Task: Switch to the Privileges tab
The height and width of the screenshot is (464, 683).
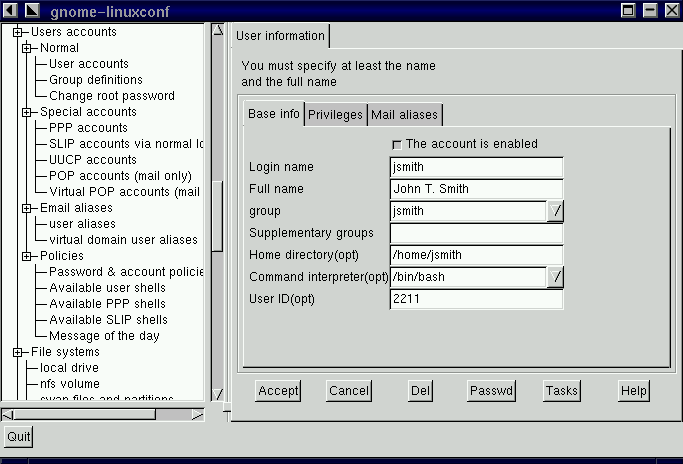Action: [x=335, y=115]
